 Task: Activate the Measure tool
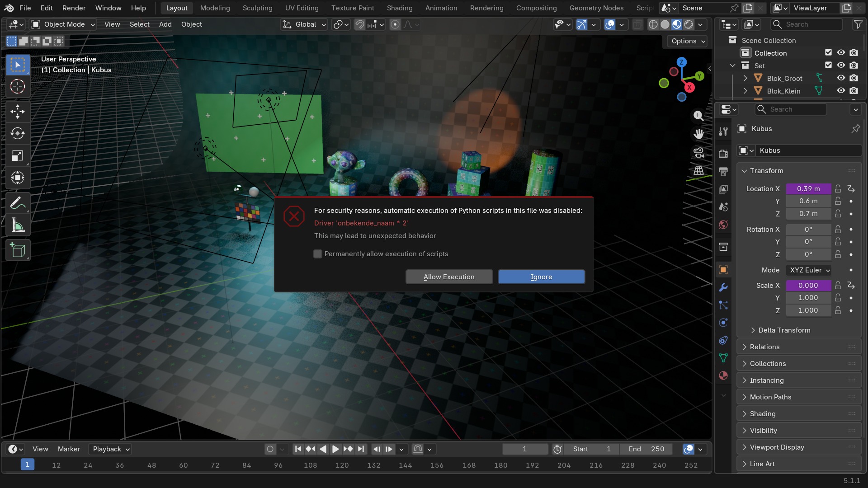[18, 225]
